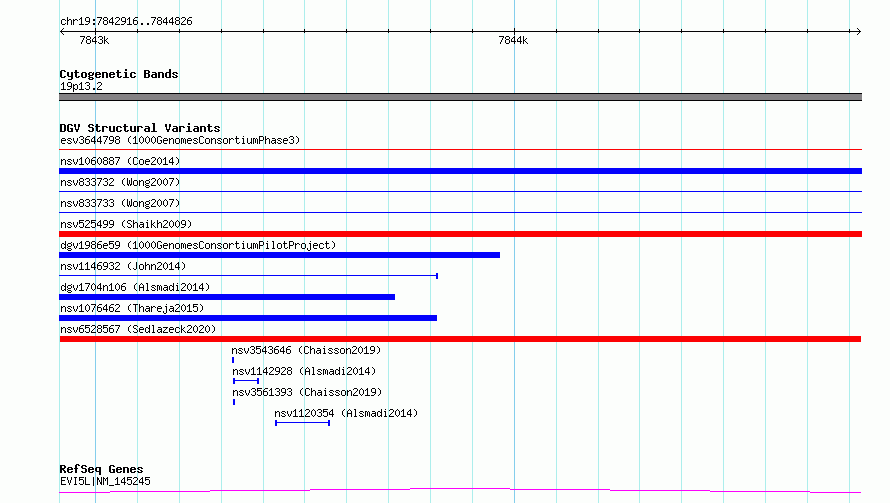
Task: Select the 19p13.2 cytogenetic band bar
Action: point(460,97)
